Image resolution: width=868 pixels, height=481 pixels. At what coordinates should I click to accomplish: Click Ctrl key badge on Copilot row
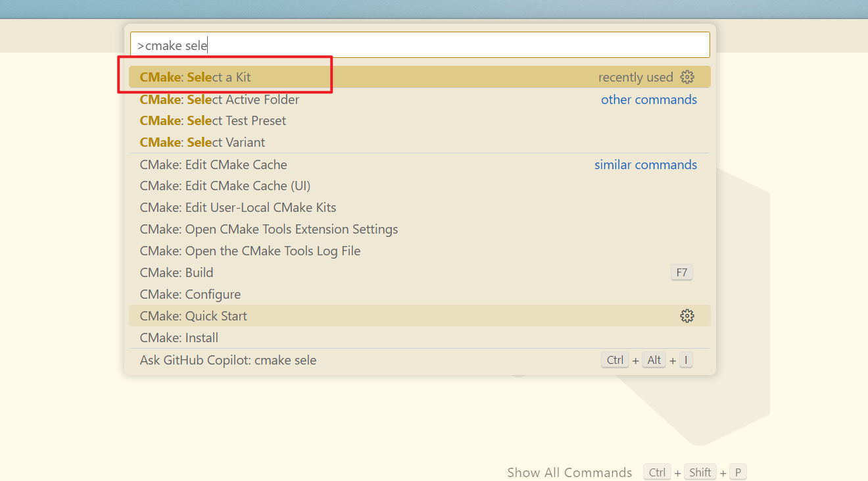point(615,360)
